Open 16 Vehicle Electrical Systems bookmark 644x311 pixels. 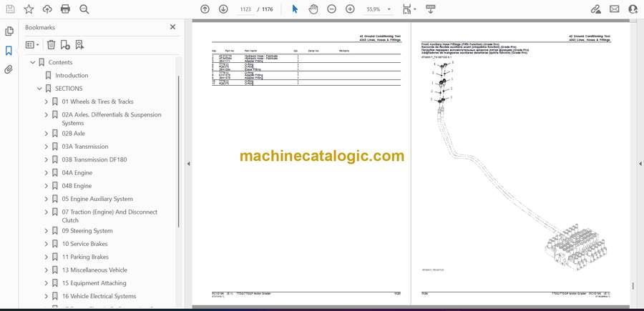click(x=99, y=296)
